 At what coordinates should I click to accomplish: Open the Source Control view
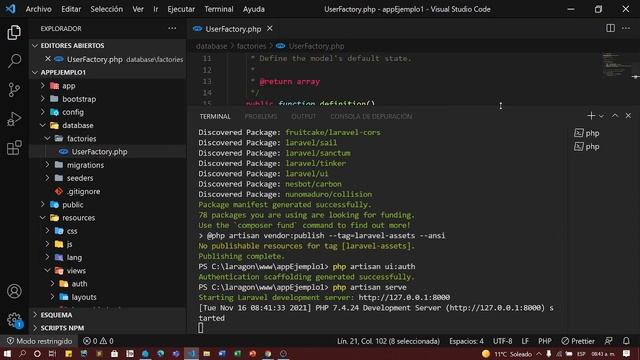pos(14,89)
